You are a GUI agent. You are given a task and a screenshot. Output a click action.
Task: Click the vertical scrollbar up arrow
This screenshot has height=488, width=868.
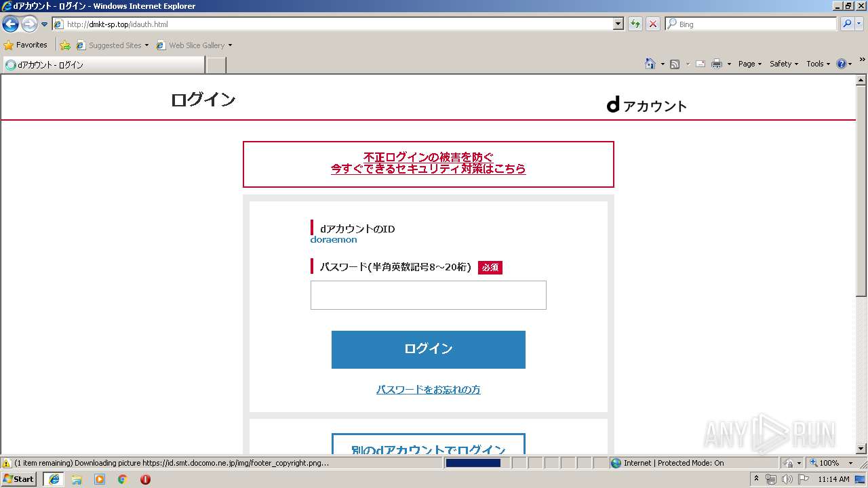point(861,80)
